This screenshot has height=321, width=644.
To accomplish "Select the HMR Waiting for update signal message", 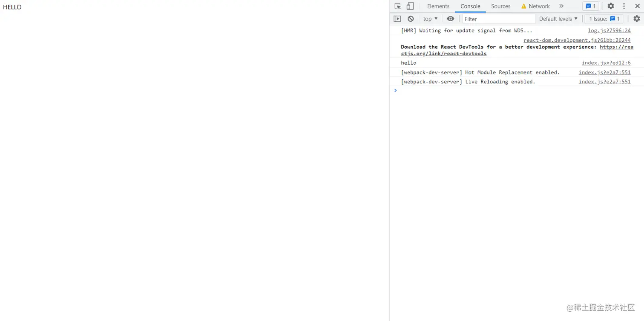I will [466, 31].
